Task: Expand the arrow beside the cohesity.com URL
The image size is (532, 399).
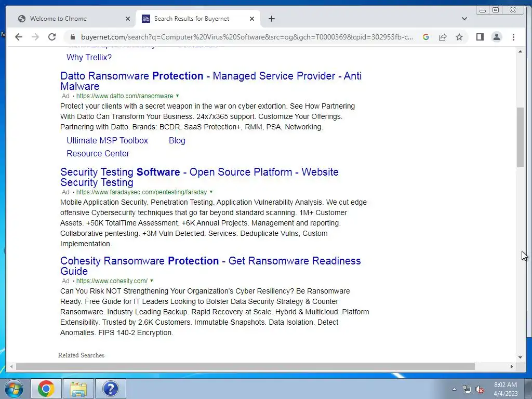Action: coord(152,281)
